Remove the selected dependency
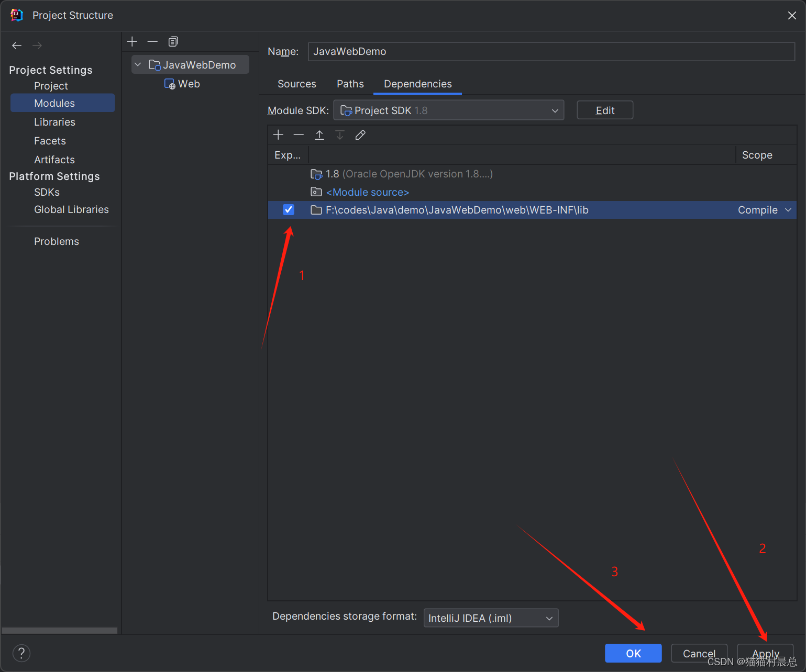The width and height of the screenshot is (806, 672). (x=299, y=135)
